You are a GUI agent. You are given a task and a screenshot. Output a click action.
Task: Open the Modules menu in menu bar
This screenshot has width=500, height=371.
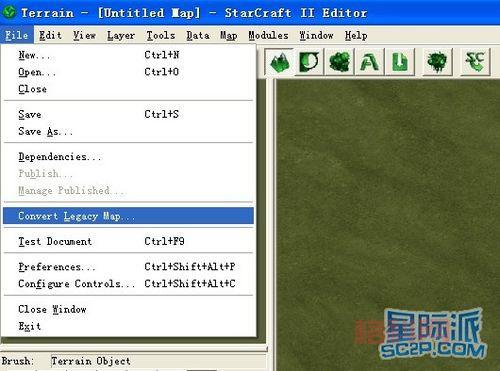[268, 35]
